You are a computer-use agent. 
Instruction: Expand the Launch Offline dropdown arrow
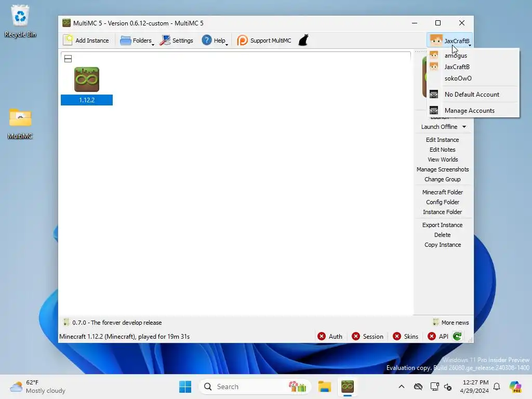[464, 127]
